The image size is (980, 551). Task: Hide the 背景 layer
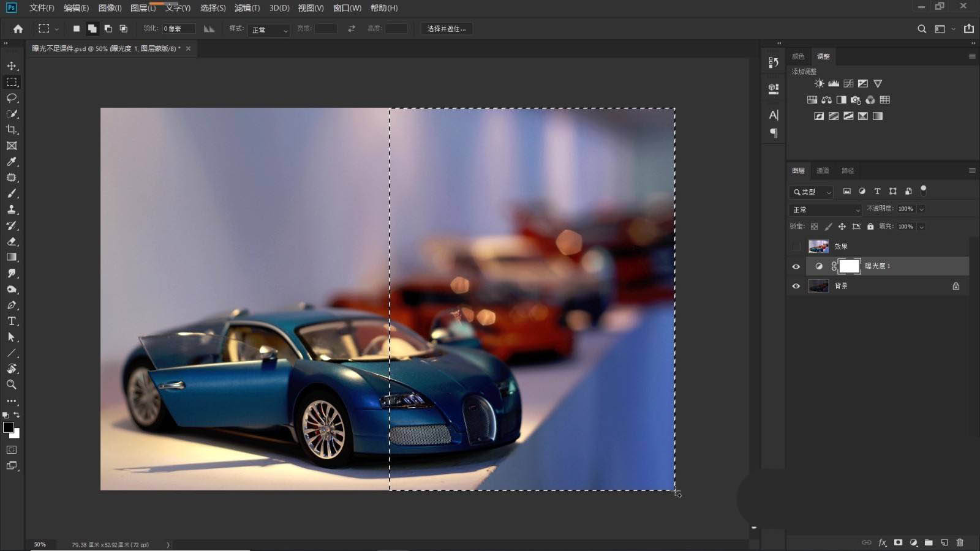pyautogui.click(x=796, y=286)
